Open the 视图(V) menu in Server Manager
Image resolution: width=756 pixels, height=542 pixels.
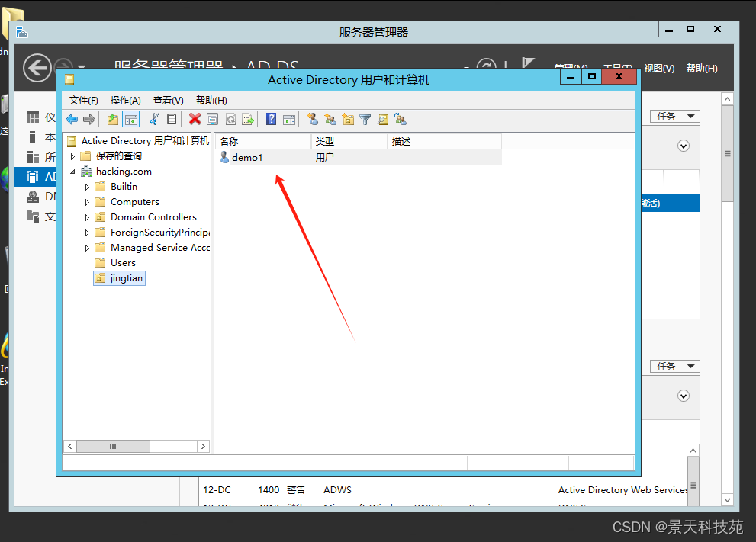659,69
